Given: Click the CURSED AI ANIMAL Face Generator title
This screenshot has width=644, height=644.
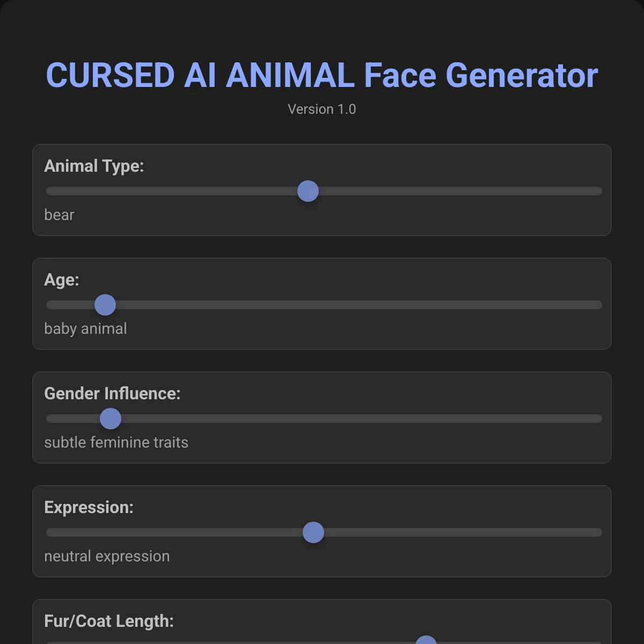Looking at the screenshot, I should 322,75.
